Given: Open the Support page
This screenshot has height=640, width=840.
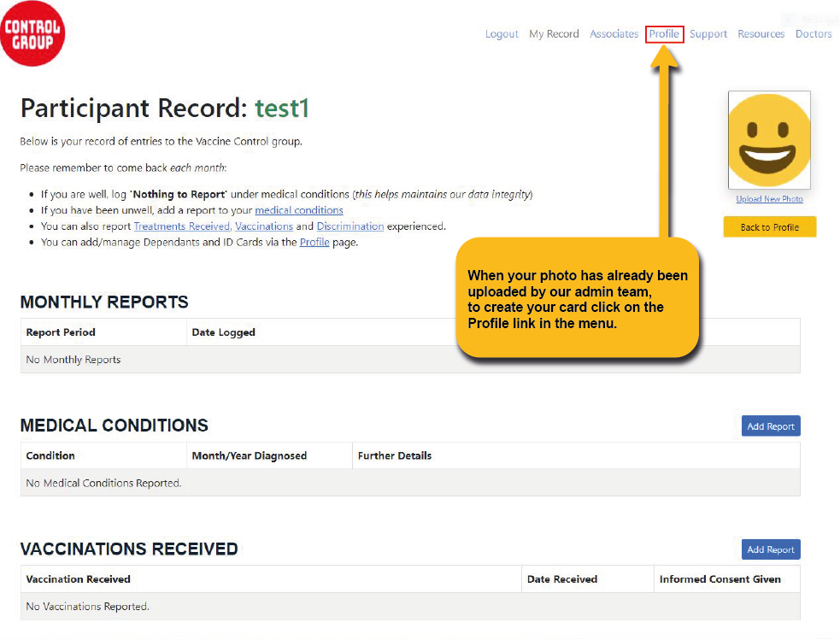Looking at the screenshot, I should point(708,34).
